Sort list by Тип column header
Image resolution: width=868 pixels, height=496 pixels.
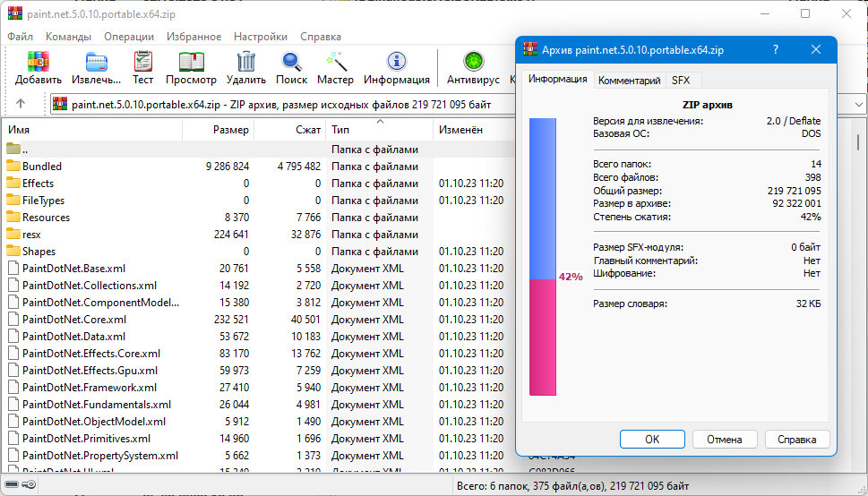tap(379, 130)
